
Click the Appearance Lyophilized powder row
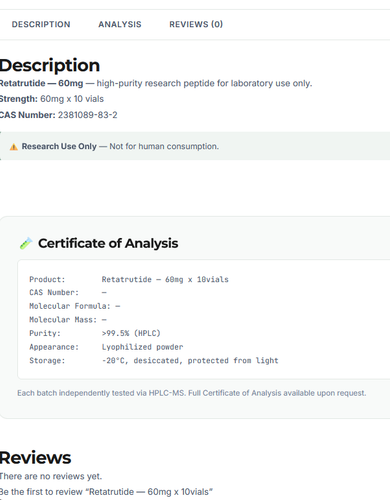pyautogui.click(x=106, y=347)
